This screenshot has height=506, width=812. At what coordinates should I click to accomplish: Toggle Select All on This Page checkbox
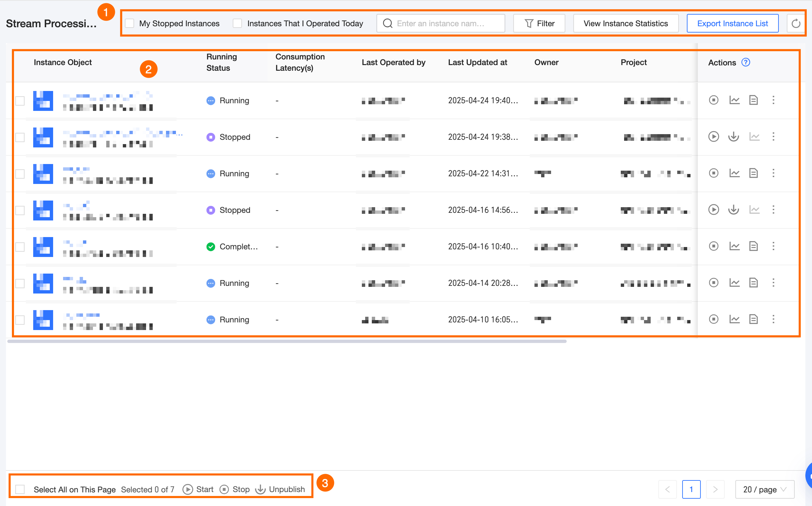click(x=20, y=489)
